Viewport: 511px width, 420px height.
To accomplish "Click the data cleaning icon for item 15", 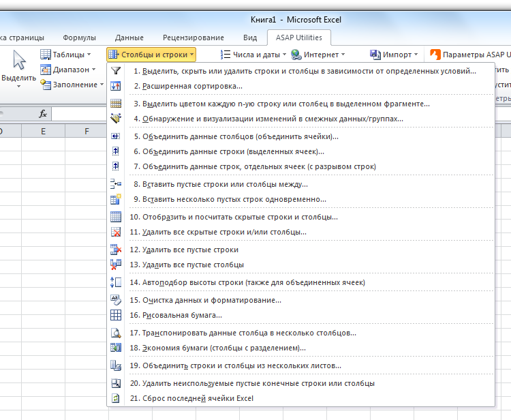I will (x=116, y=300).
